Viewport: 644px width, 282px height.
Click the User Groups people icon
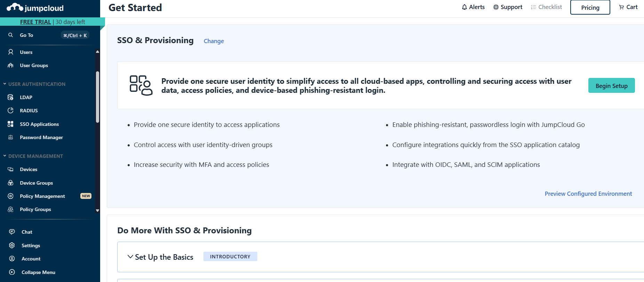point(11,65)
